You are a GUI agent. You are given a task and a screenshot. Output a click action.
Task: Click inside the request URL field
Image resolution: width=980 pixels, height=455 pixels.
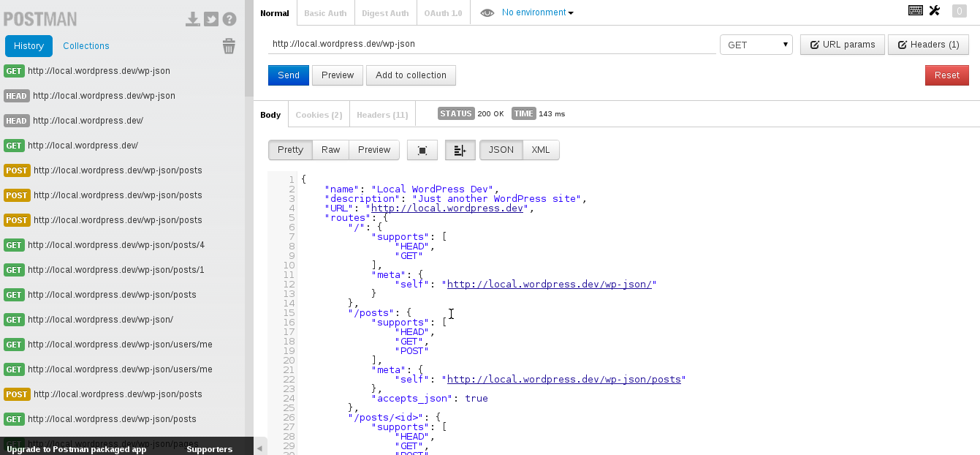pyautogui.click(x=490, y=44)
